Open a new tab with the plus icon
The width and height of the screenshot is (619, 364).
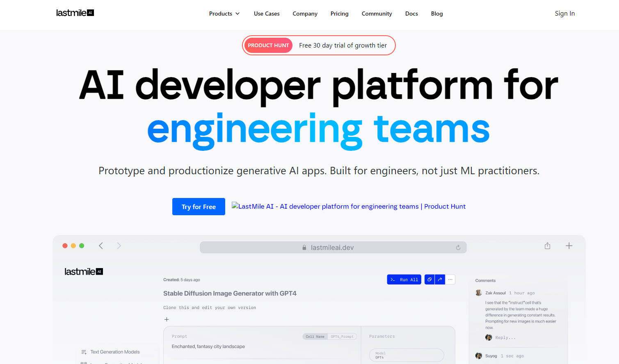[x=569, y=246]
